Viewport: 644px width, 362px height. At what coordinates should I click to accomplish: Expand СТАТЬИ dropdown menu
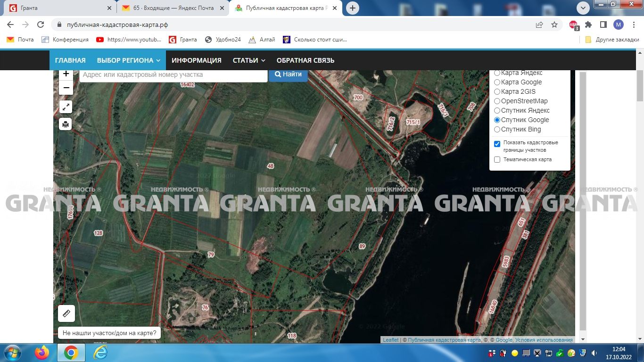(x=249, y=60)
